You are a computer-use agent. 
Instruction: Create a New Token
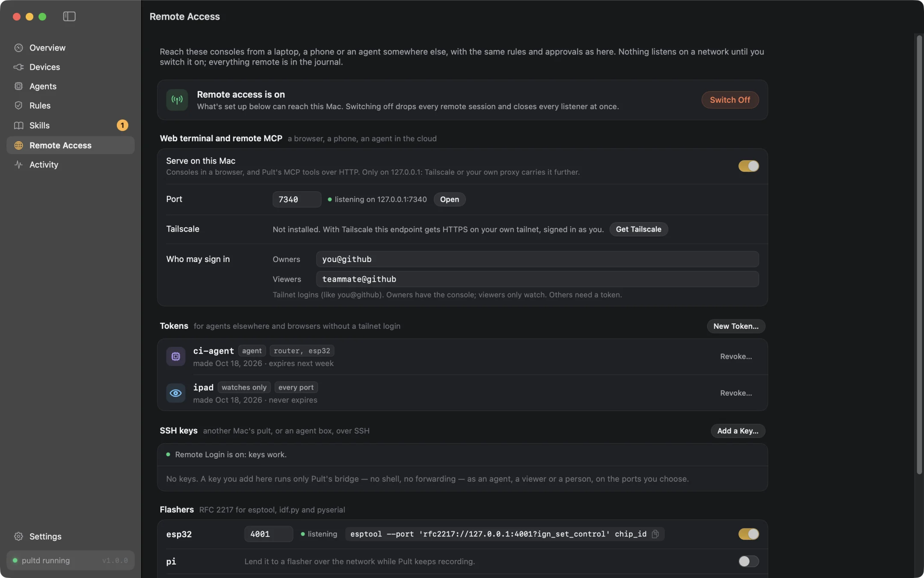click(x=736, y=326)
